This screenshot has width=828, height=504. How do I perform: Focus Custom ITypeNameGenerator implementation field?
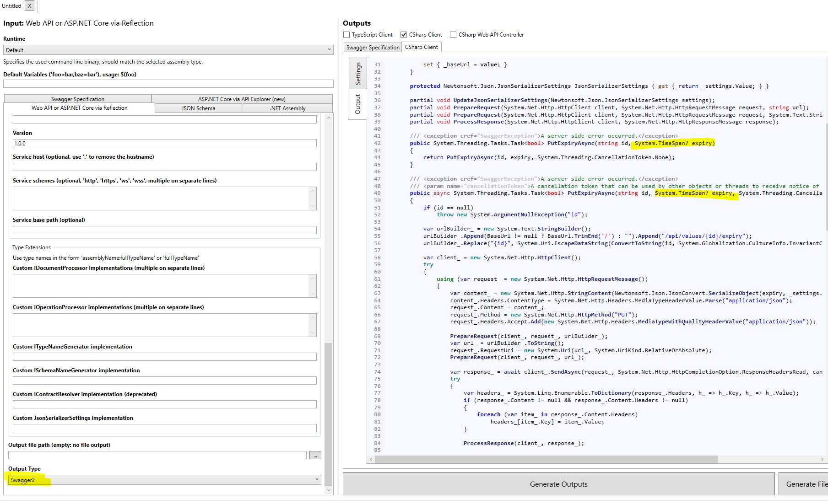tap(164, 357)
